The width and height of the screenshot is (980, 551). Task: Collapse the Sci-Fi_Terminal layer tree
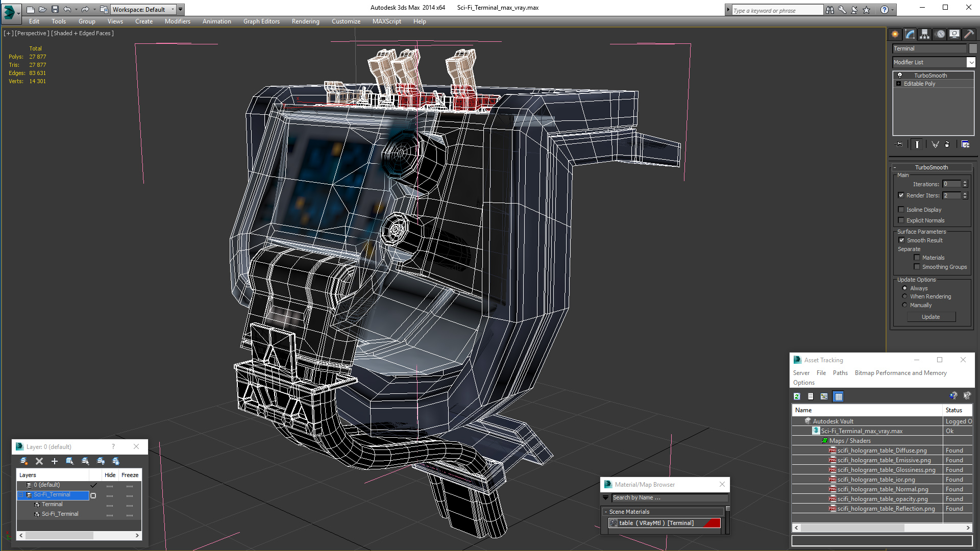click(x=21, y=495)
